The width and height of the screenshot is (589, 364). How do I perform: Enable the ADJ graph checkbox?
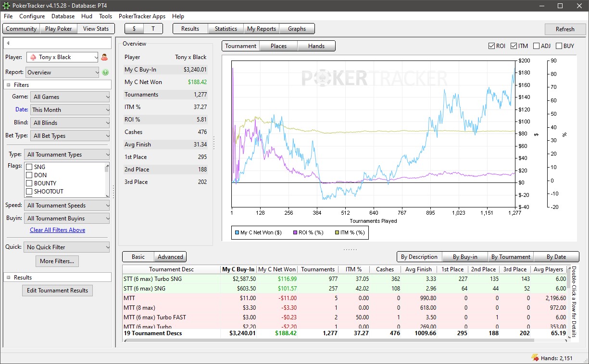[537, 46]
